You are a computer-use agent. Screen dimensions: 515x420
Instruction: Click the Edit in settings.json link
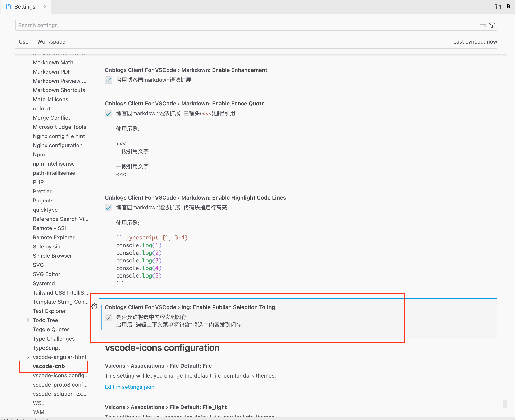coord(129,387)
